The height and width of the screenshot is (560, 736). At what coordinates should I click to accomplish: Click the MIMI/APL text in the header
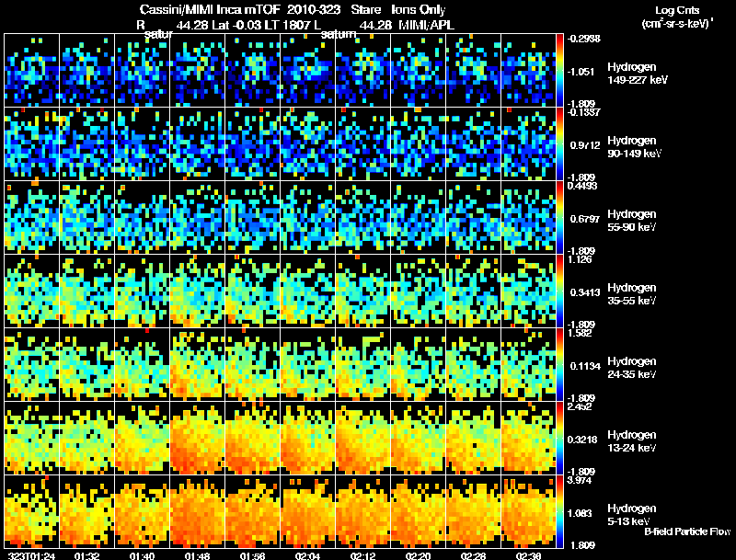(x=426, y=25)
